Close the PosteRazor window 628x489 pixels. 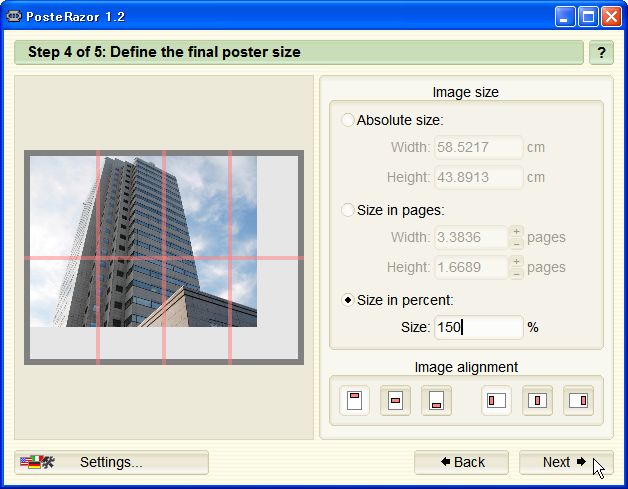[612, 17]
